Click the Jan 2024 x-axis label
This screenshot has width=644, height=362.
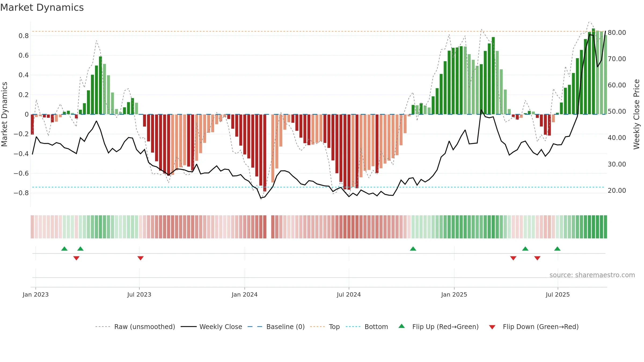tap(245, 294)
